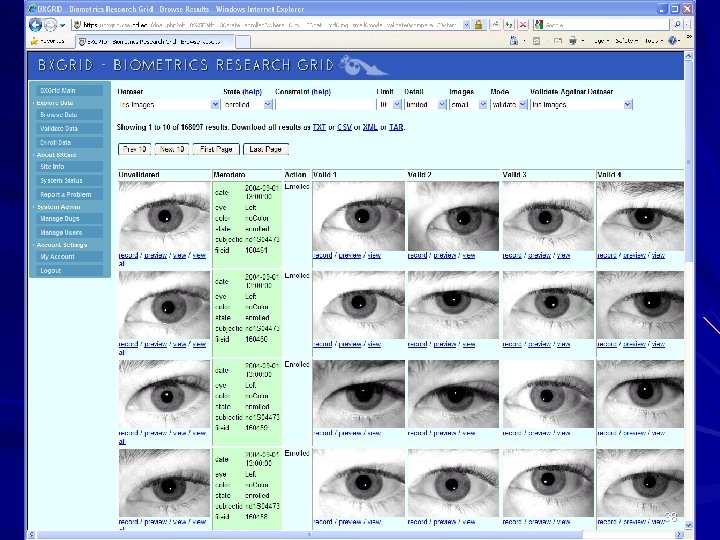Screen dimensions: 720x540
Task: Open the Detail dropdown showing limited
Action: (x=425, y=105)
